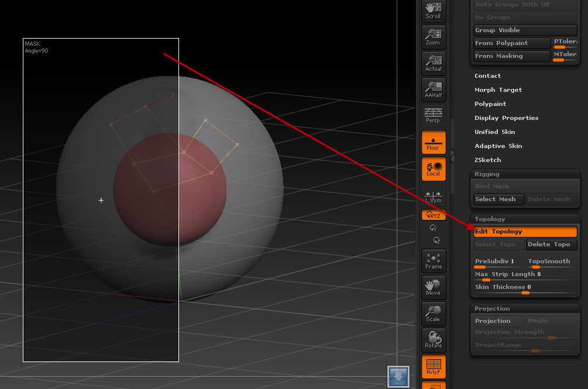The width and height of the screenshot is (588, 389).
Task: Click Frame to fit mesh
Action: [434, 261]
